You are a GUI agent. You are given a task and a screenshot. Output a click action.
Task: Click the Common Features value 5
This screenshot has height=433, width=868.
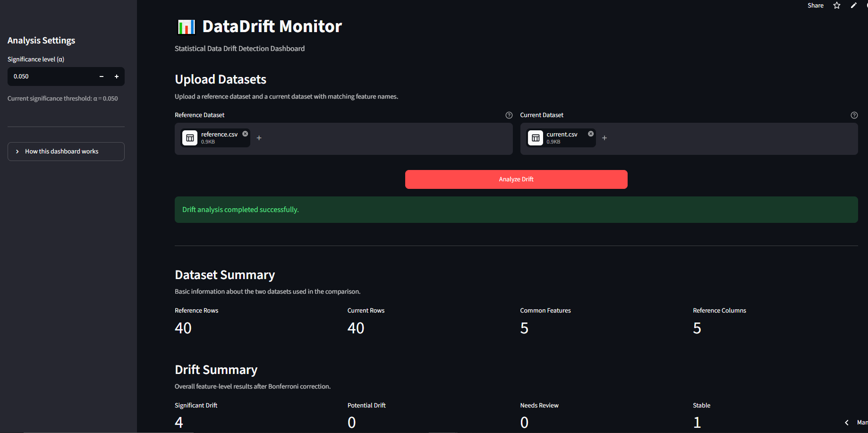click(524, 328)
